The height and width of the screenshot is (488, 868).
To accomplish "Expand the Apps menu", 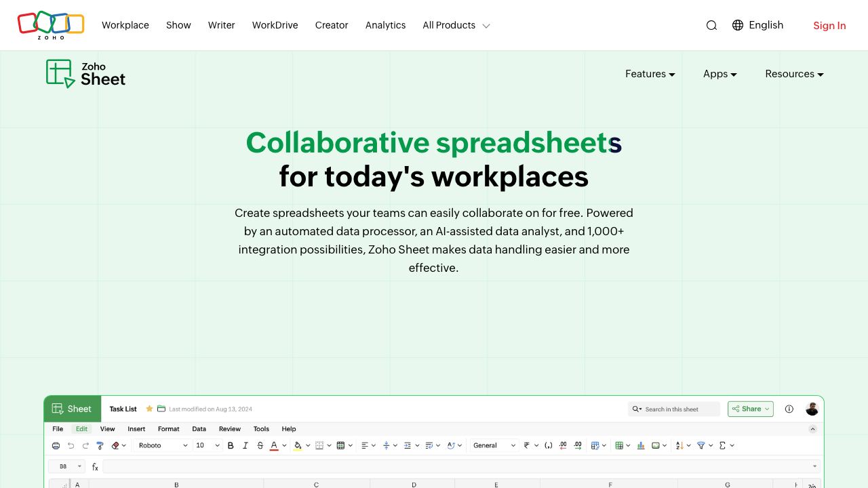I will pos(719,74).
